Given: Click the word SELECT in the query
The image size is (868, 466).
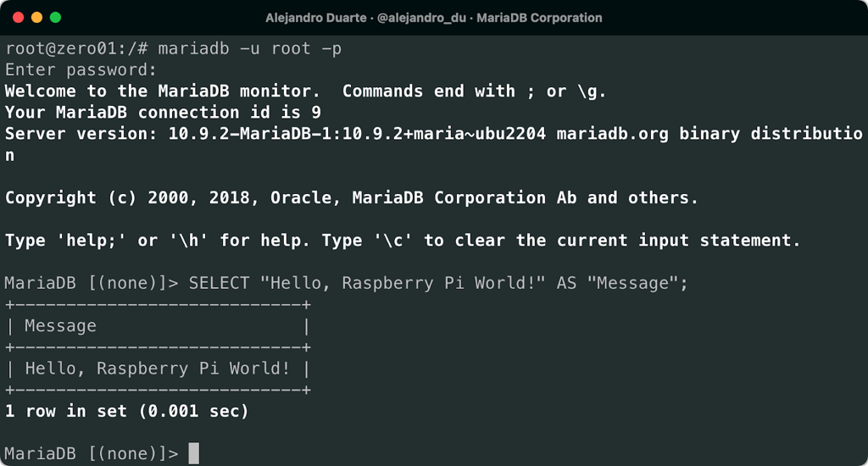Looking at the screenshot, I should point(219,283).
